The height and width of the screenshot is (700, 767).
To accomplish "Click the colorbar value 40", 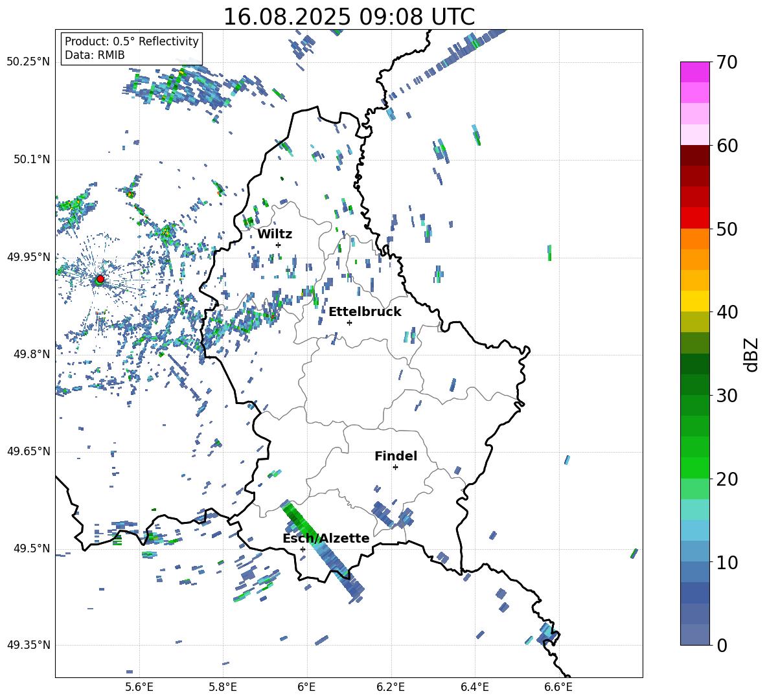I will pyautogui.click(x=727, y=312).
